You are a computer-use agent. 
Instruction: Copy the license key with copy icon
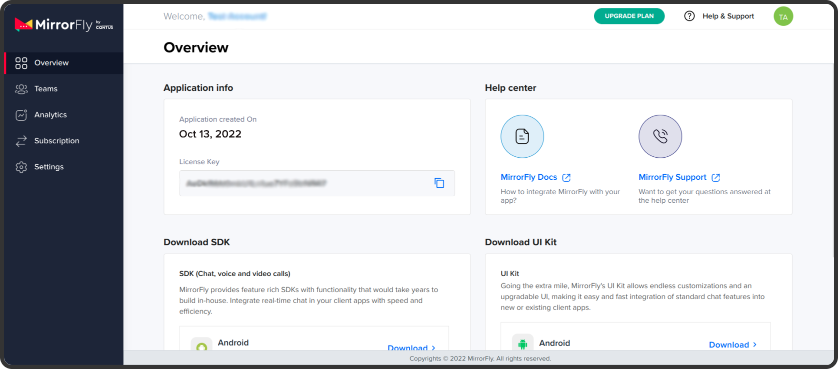[439, 183]
